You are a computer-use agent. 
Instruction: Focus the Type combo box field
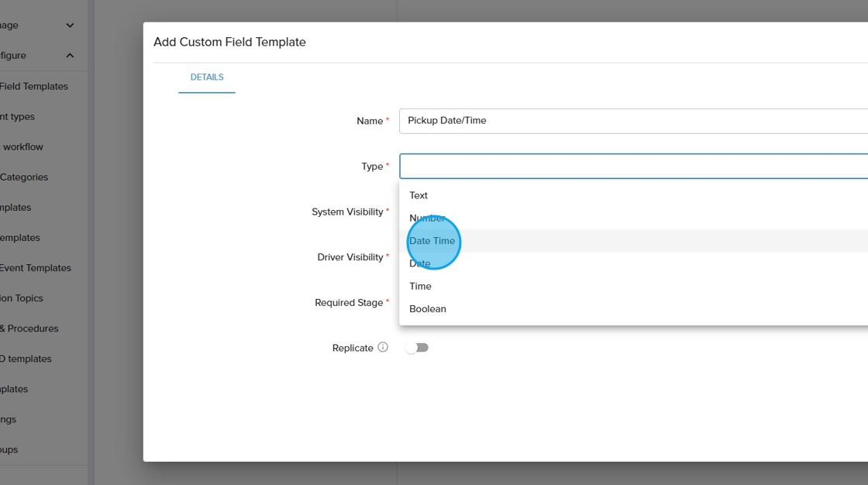pyautogui.click(x=632, y=167)
